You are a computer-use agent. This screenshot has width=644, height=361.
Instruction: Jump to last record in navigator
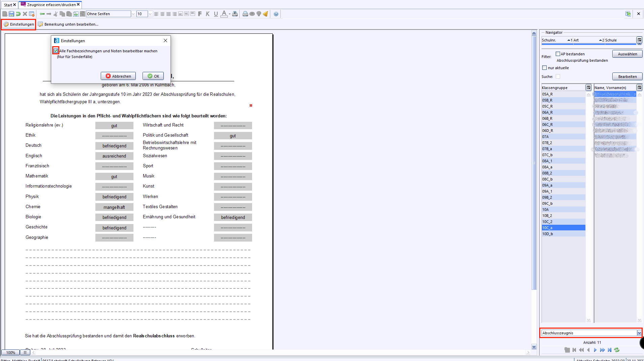tap(610, 350)
